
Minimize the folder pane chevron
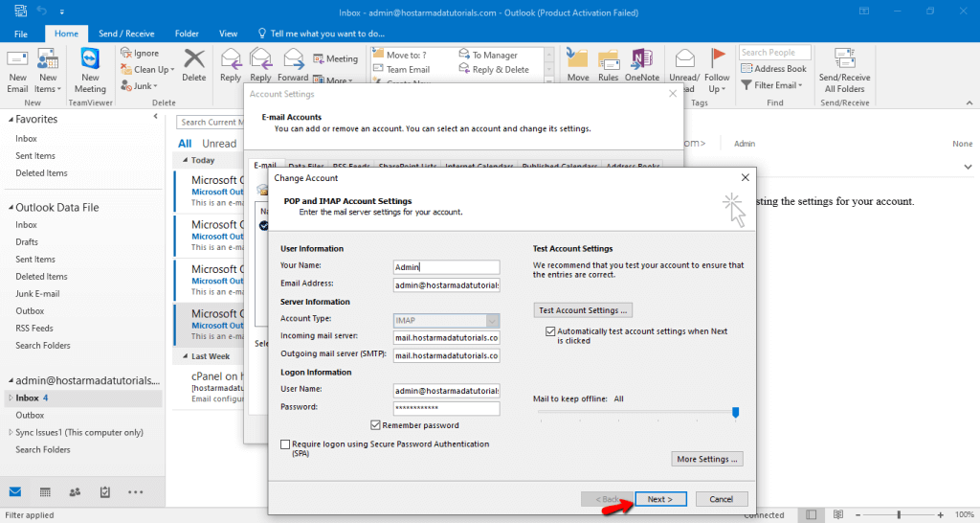[156, 116]
